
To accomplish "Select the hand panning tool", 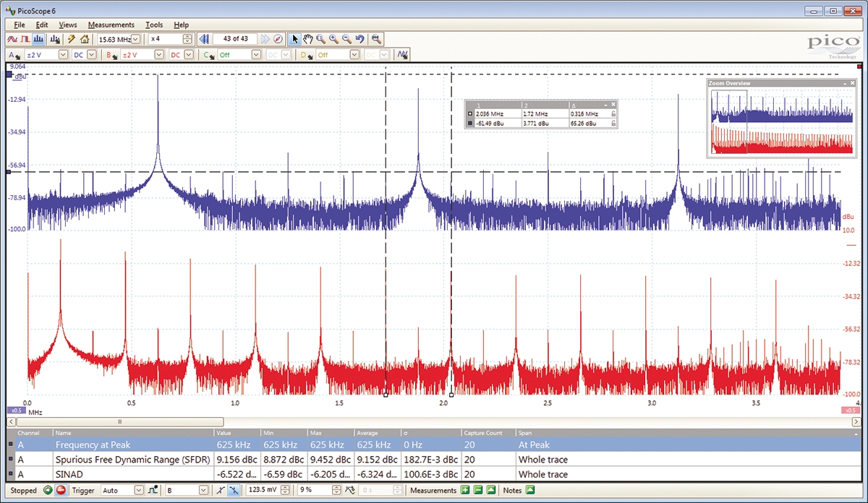I will [308, 39].
